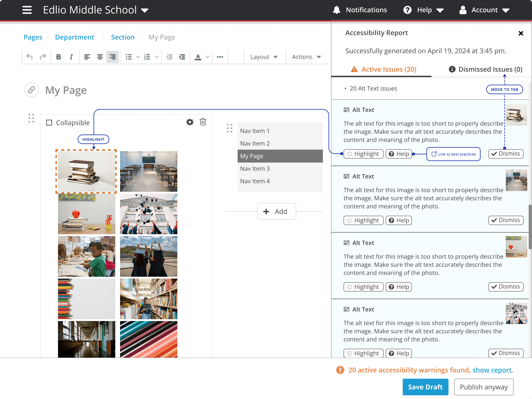Click the hamburger menu icon
This screenshot has height=399, width=532.
(x=27, y=10)
